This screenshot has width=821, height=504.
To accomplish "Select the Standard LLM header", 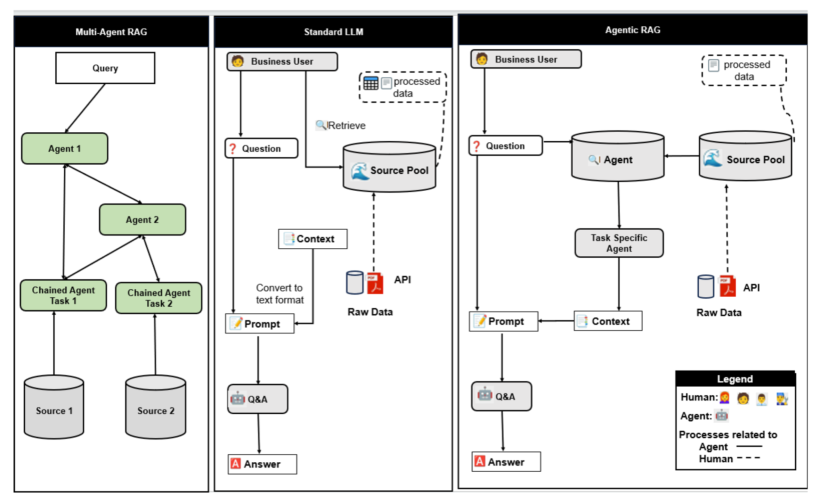I will (x=333, y=32).
